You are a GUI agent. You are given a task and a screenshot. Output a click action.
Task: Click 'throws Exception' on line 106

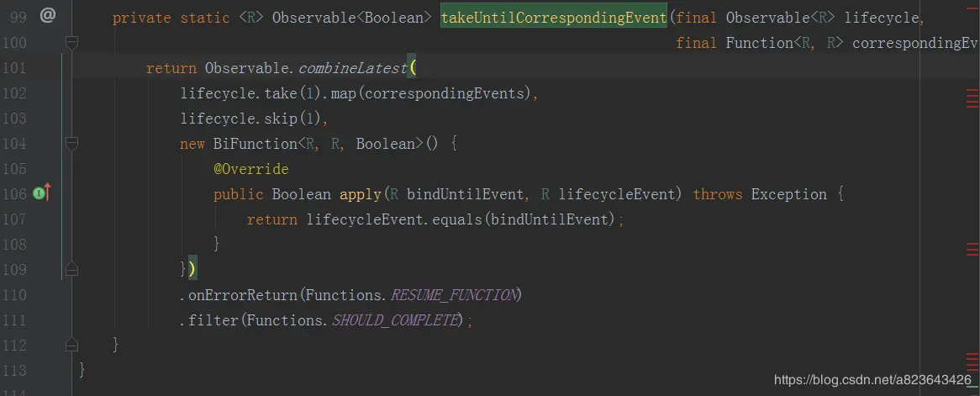coord(760,194)
